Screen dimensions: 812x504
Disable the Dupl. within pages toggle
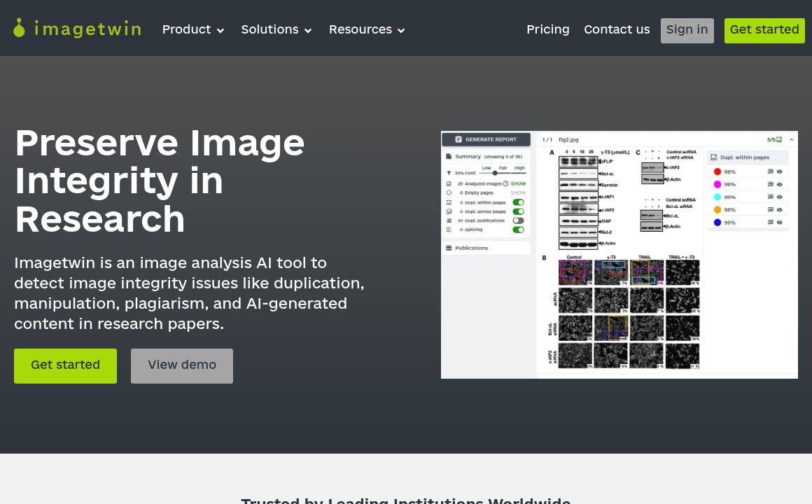(x=518, y=202)
